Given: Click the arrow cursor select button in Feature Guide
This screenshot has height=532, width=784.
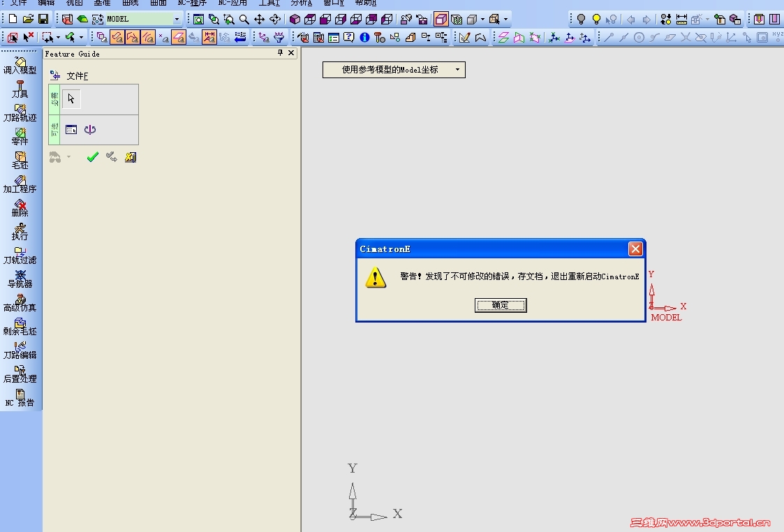Looking at the screenshot, I should (x=71, y=99).
